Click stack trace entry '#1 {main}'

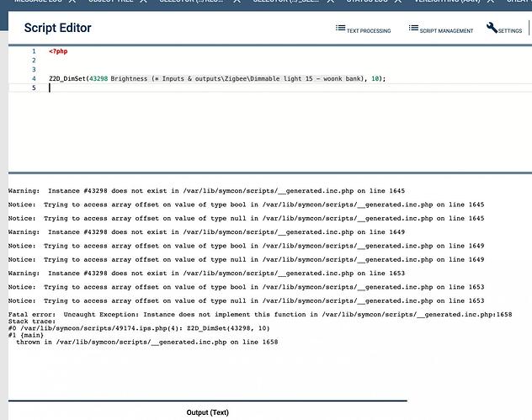tap(26, 335)
